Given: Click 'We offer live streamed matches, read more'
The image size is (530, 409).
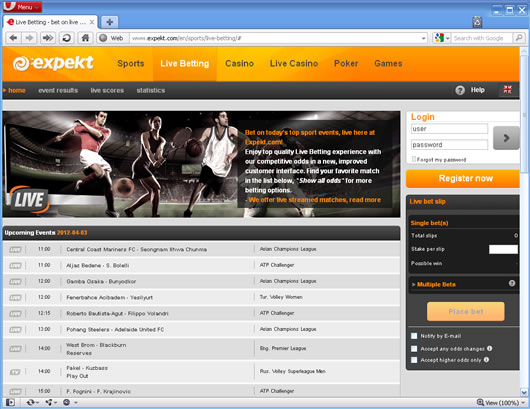Looking at the screenshot, I should click(x=315, y=200).
